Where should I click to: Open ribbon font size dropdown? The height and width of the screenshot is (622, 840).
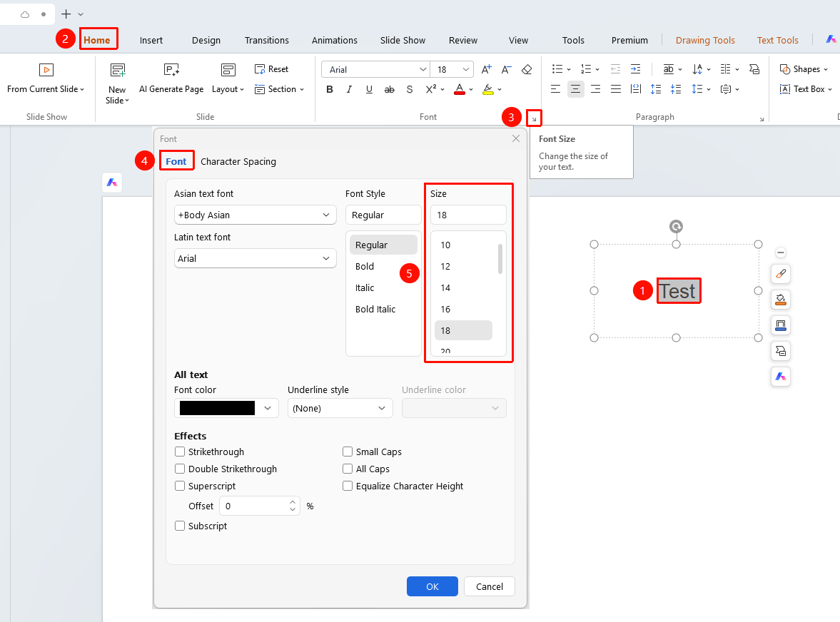(x=465, y=70)
